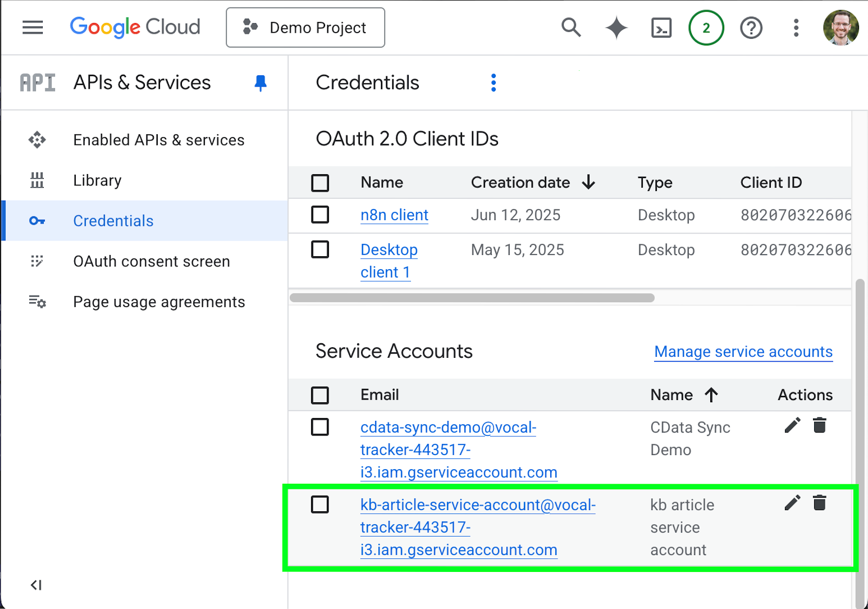868x609 pixels.
Task: Navigate to OAuth consent screen
Action: pos(151,261)
